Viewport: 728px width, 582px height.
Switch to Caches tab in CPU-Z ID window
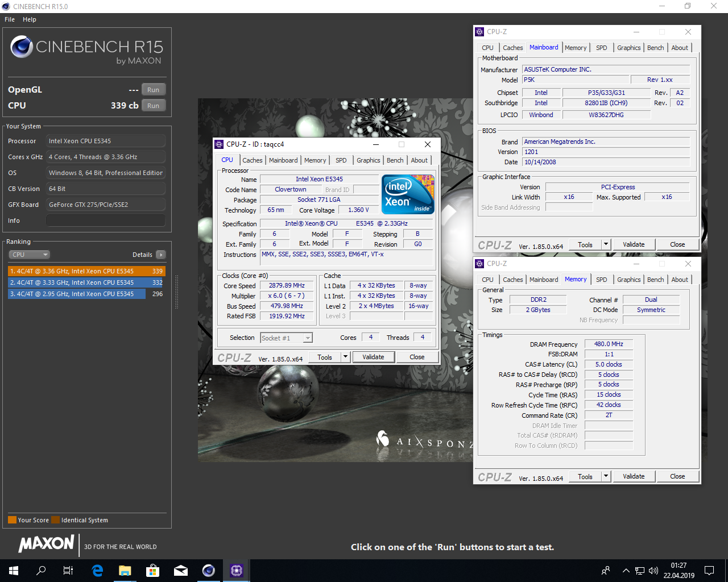click(x=253, y=160)
